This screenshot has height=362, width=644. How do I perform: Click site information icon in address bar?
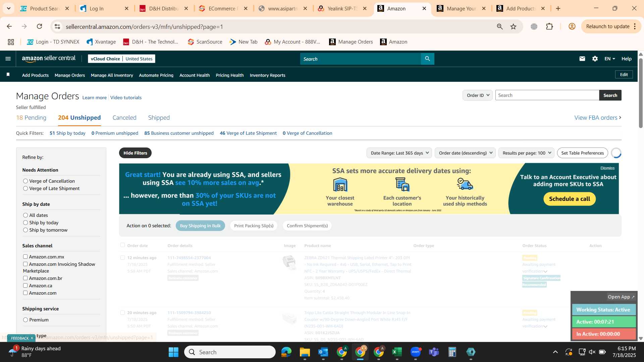57,26
